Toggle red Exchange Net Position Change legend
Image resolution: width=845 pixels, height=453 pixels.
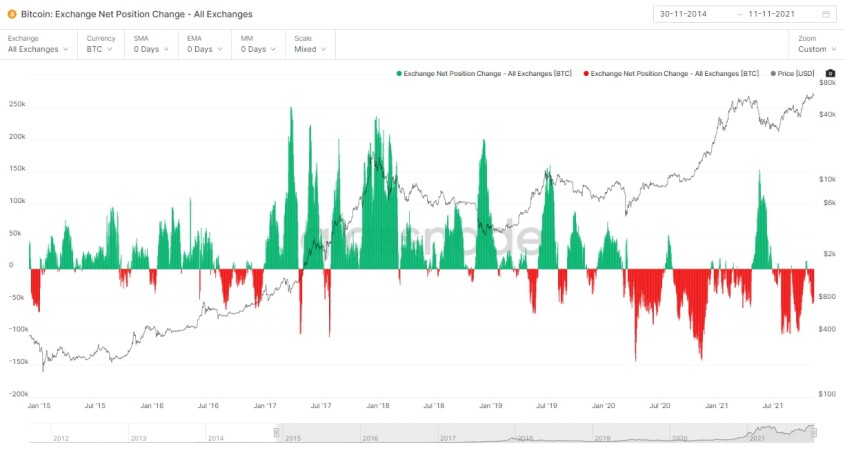coord(671,73)
